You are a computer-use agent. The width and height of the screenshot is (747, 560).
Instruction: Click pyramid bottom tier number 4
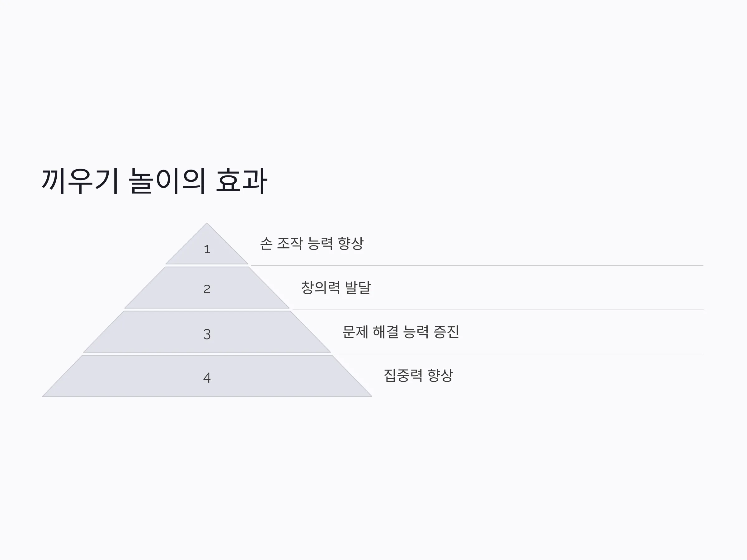tap(207, 376)
